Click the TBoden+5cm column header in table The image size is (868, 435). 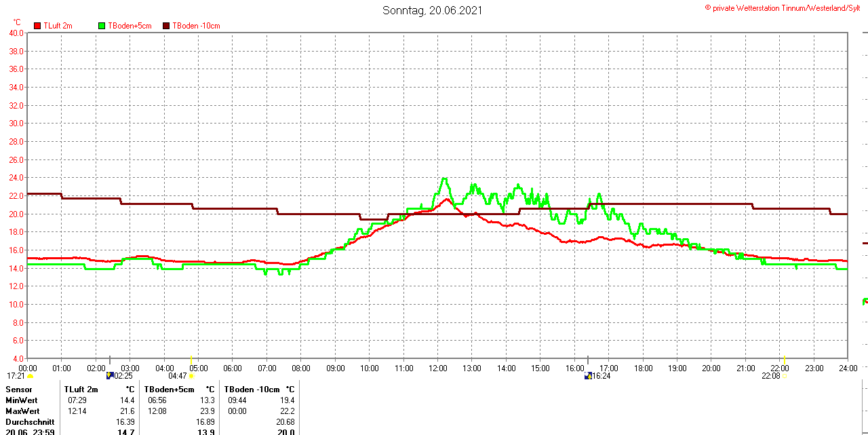point(169,390)
